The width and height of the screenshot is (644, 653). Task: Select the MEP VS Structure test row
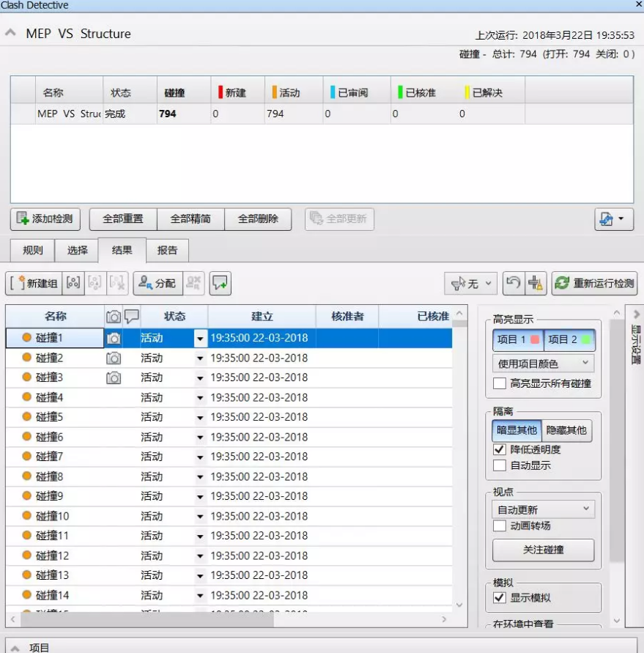(x=322, y=114)
